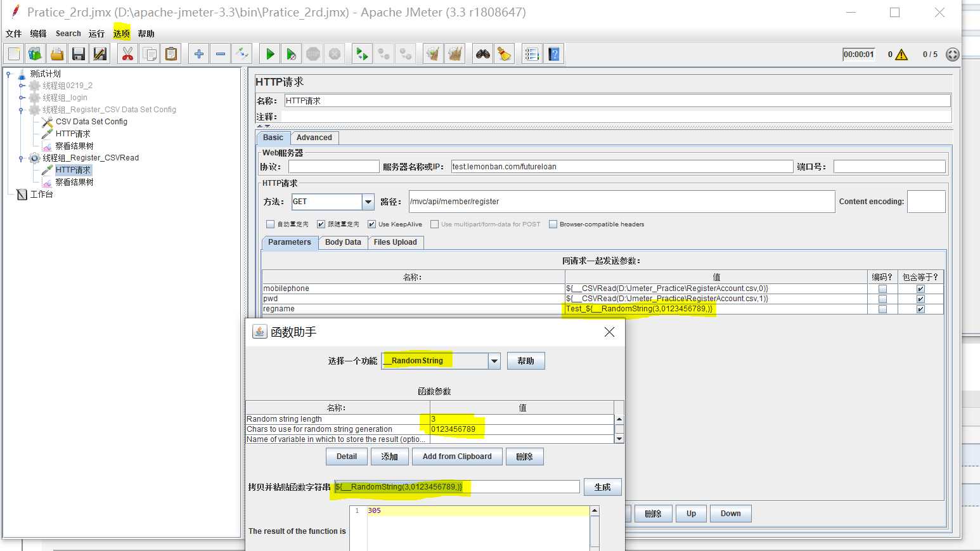Enable Browser-compatible headers checkbox
The width and height of the screenshot is (980, 551).
[553, 224]
